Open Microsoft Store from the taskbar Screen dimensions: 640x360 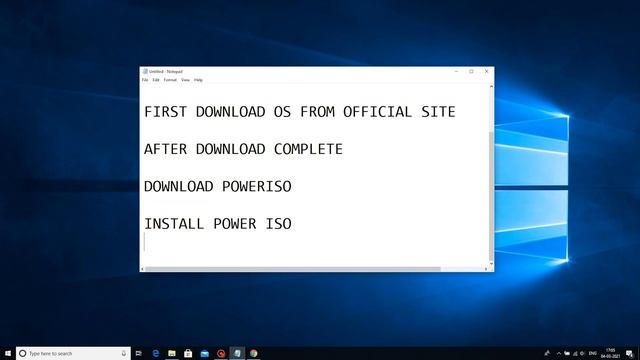coord(188,353)
